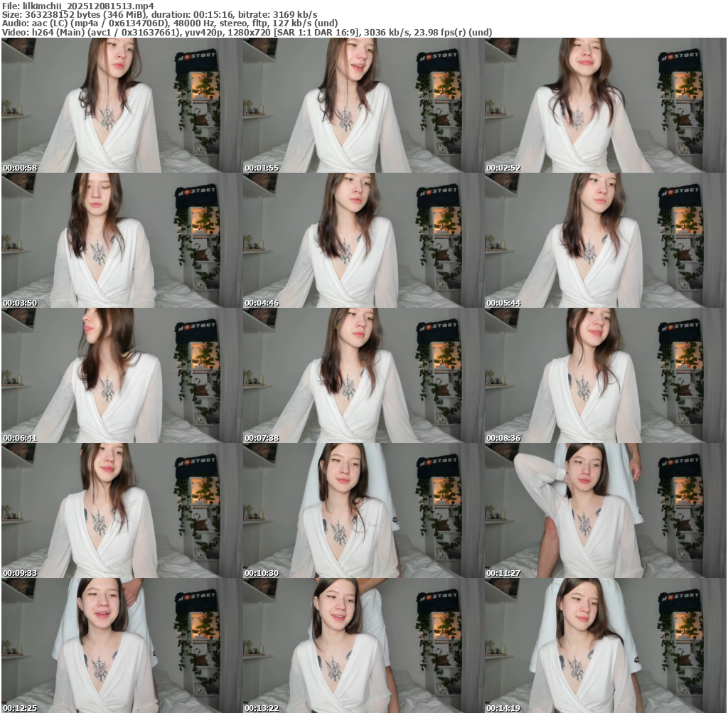Select the 00:07:38 thumbnail
This screenshot has width=728, height=713.
point(363,375)
